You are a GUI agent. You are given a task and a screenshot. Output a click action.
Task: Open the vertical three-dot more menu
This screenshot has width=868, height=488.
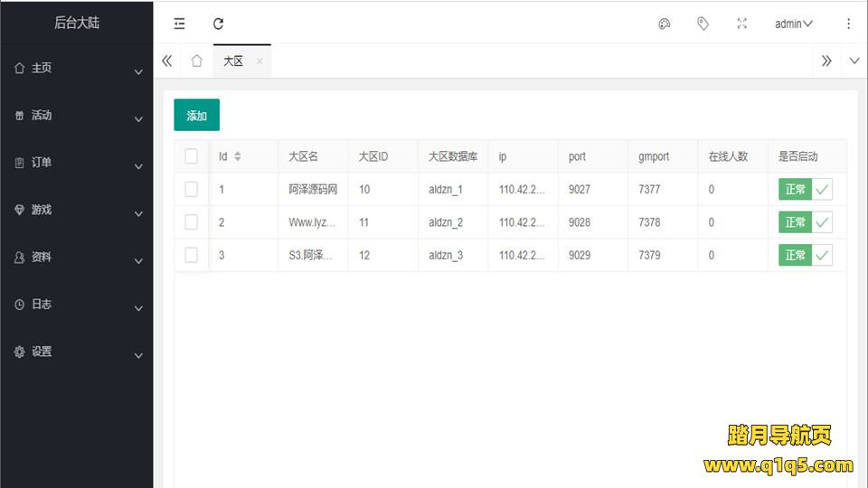tap(848, 24)
